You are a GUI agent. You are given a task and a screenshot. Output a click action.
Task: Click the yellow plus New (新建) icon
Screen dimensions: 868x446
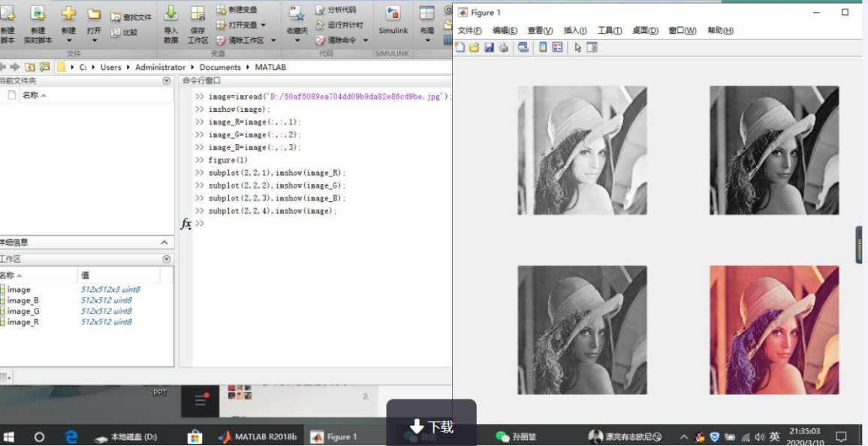(68, 14)
